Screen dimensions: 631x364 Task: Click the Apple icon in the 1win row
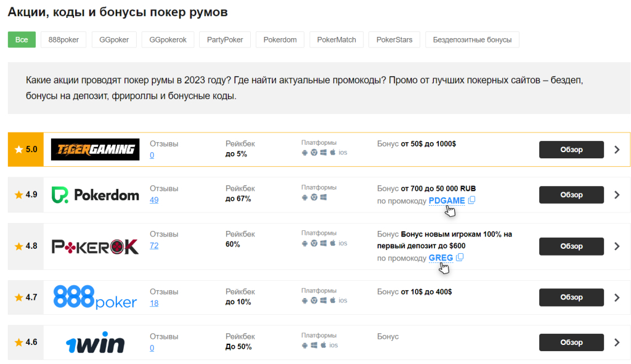pos(323,345)
